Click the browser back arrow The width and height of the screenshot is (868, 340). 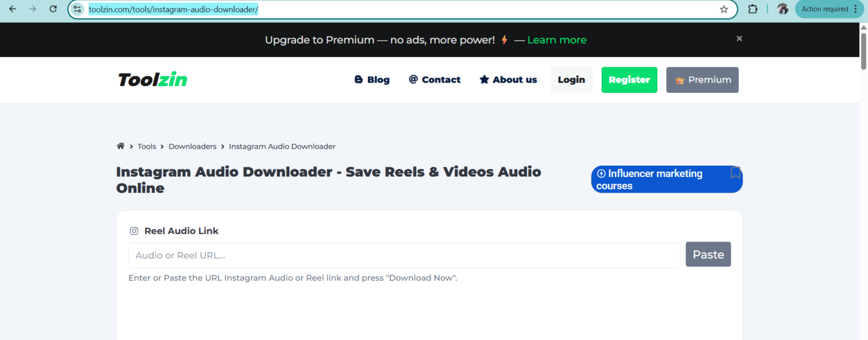coord(12,9)
